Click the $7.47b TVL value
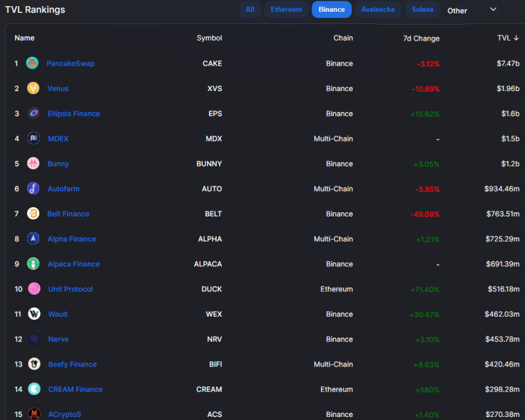525x420 pixels. point(508,63)
